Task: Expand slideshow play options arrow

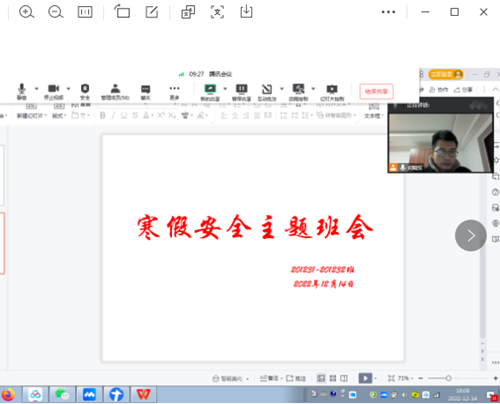Action: coord(376,378)
